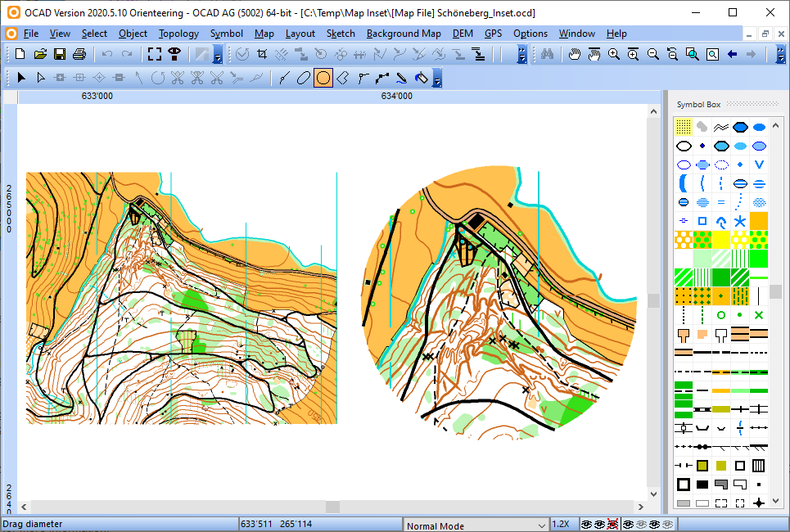Click the Zoom Out magnifier

pyautogui.click(x=653, y=54)
